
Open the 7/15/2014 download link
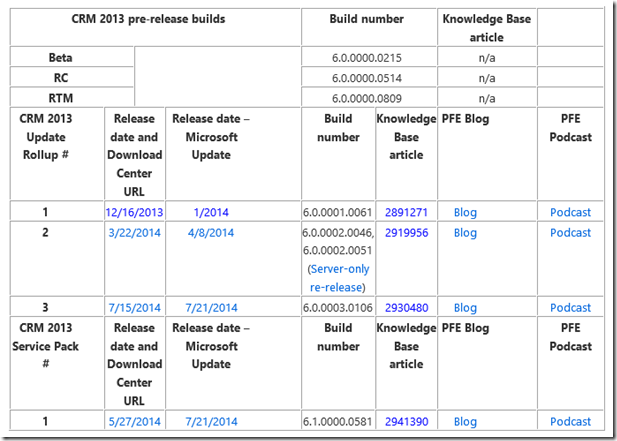135,308
